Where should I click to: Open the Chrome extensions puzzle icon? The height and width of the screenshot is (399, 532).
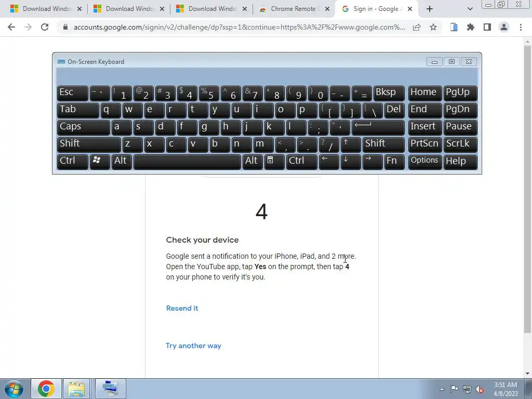471,27
